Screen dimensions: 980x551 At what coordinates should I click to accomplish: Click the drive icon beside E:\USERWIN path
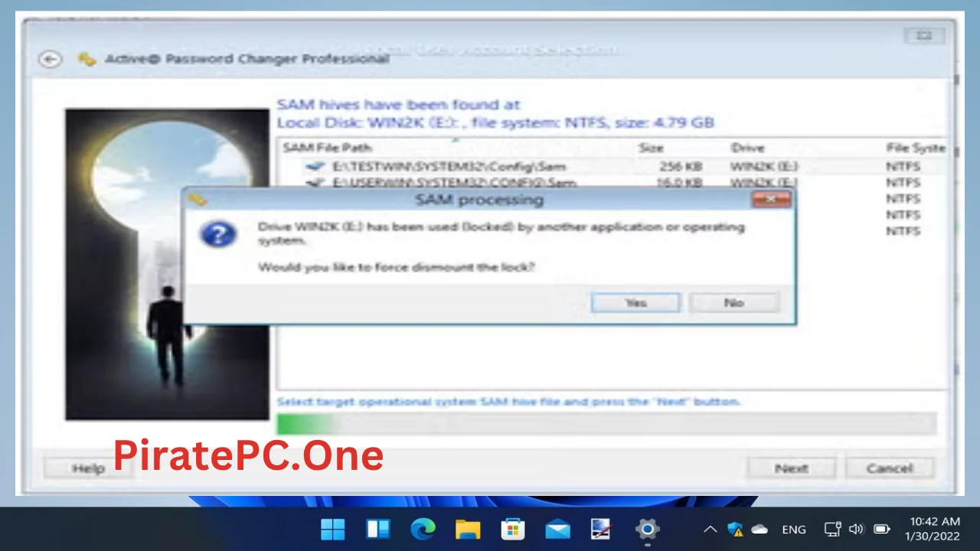click(315, 183)
